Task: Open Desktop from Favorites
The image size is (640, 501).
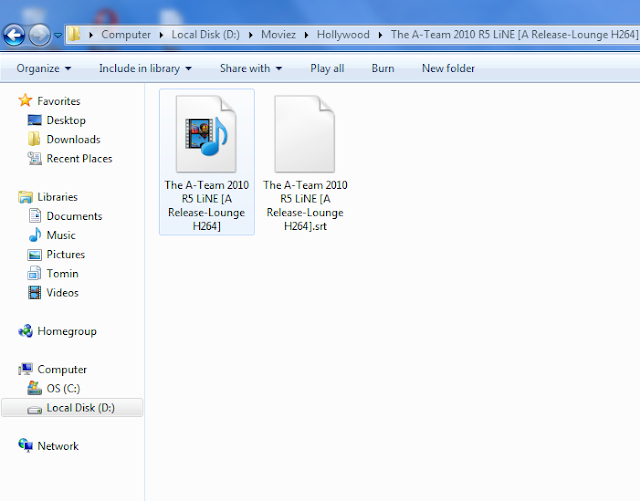Action: (x=66, y=120)
